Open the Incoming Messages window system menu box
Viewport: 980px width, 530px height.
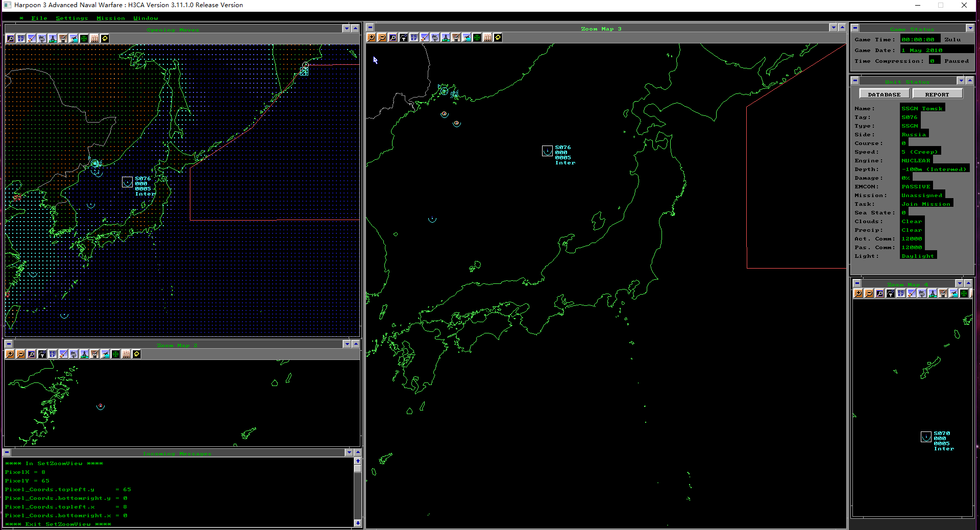[x=7, y=452]
